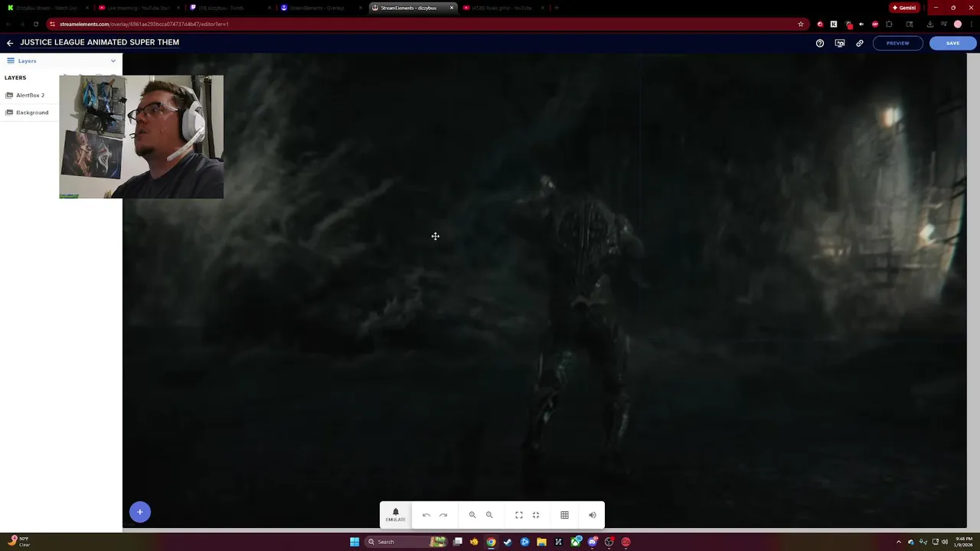The width and height of the screenshot is (980, 551).
Task: Close the active StreamElements dizzybuu tab
Action: pos(452,8)
